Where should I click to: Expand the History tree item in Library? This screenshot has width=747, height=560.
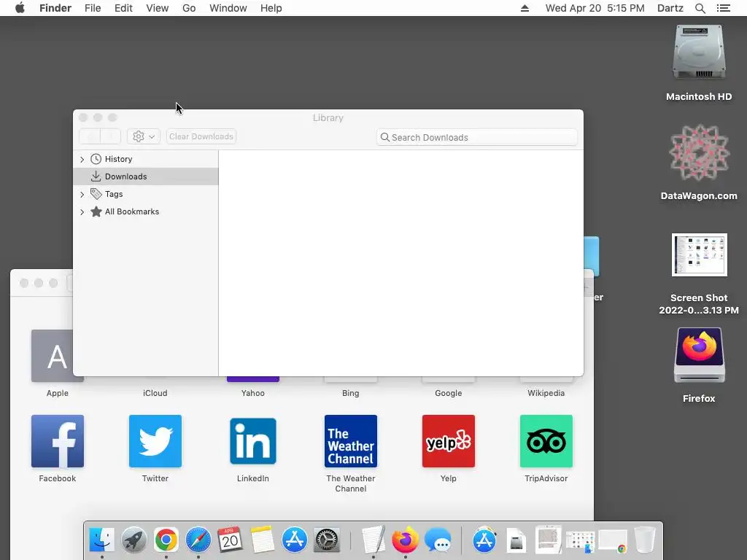click(x=82, y=160)
